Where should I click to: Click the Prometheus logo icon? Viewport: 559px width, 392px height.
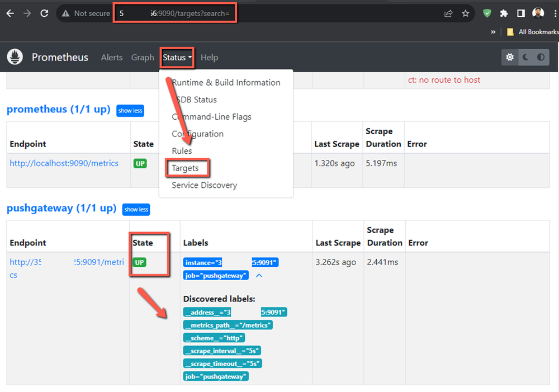[x=15, y=56]
